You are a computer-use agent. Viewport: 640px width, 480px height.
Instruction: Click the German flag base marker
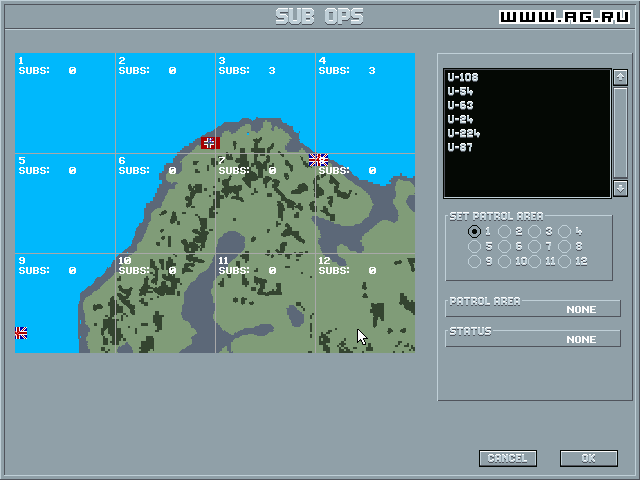point(210,143)
